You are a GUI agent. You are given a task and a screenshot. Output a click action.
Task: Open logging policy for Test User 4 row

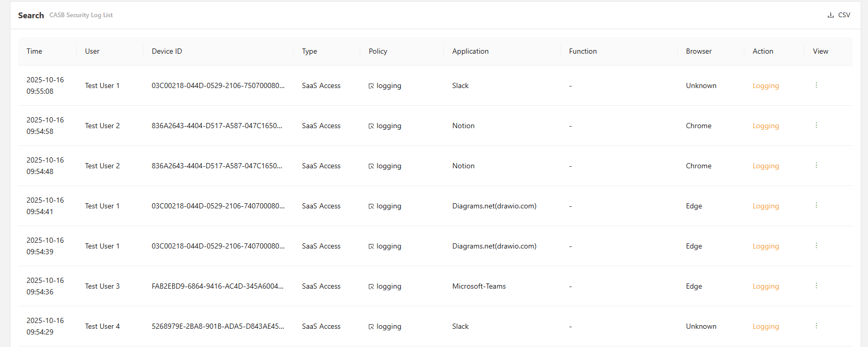(x=385, y=327)
